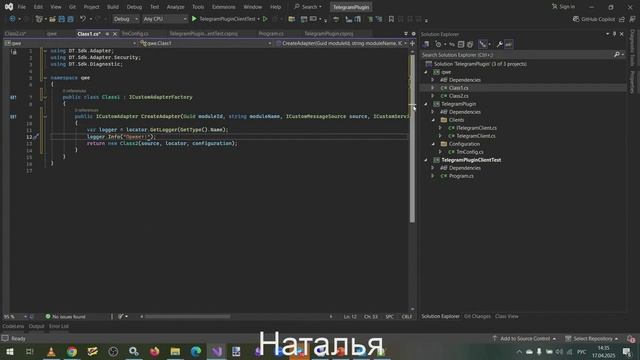Click the No issues found indicator

[x=65, y=317]
